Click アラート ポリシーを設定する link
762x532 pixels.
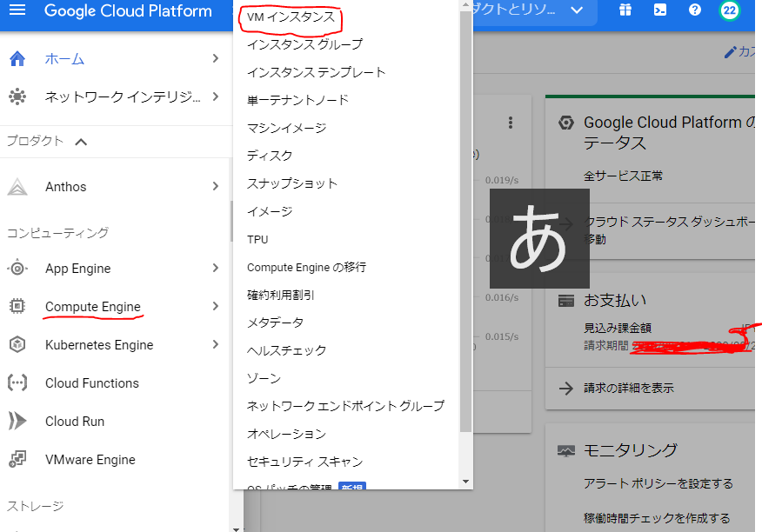tap(658, 484)
